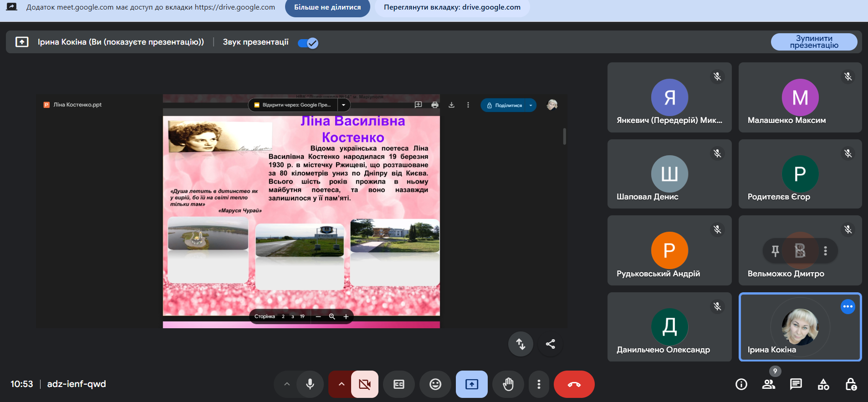The image size is (868, 402).
Task: Click 'Більше не ділитися' button
Action: pyautogui.click(x=327, y=8)
